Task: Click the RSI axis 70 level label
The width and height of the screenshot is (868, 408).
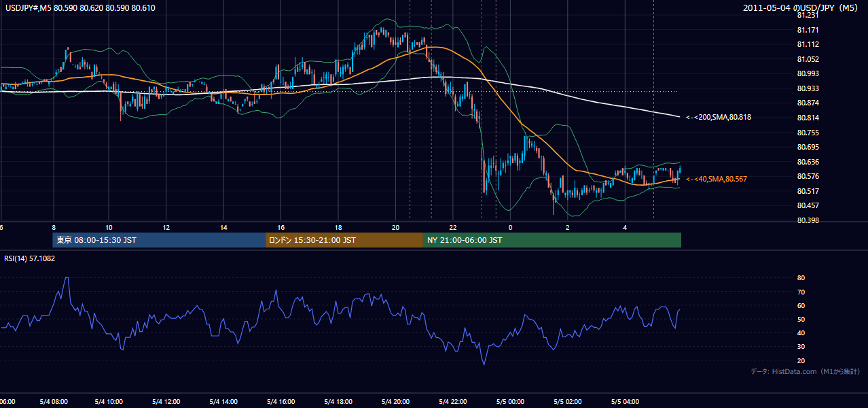Action: 801,292
